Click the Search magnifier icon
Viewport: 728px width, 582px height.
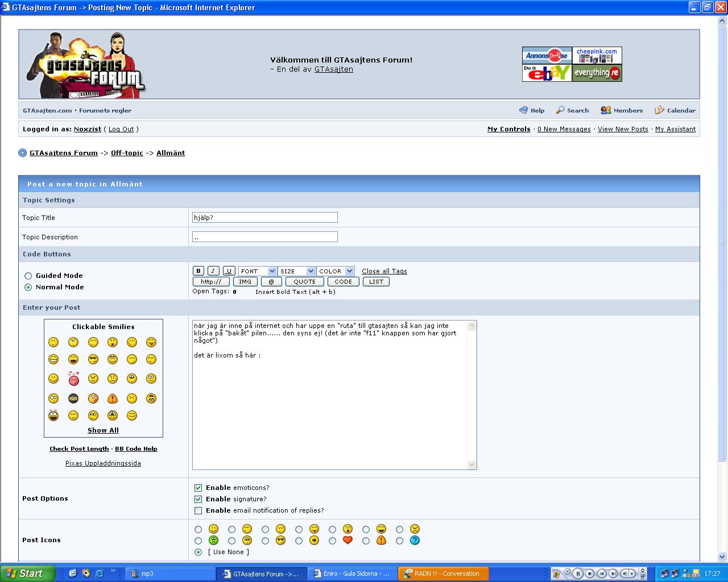pos(560,110)
